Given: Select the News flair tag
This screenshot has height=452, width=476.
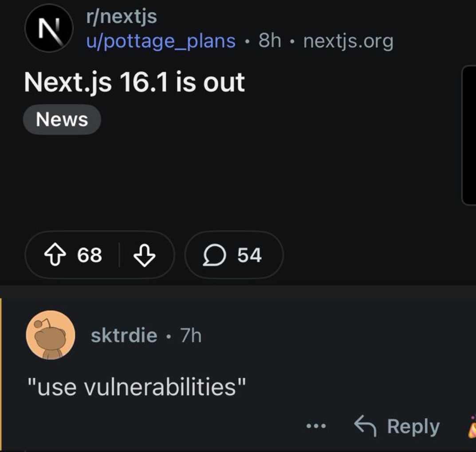Looking at the screenshot, I should 62,119.
